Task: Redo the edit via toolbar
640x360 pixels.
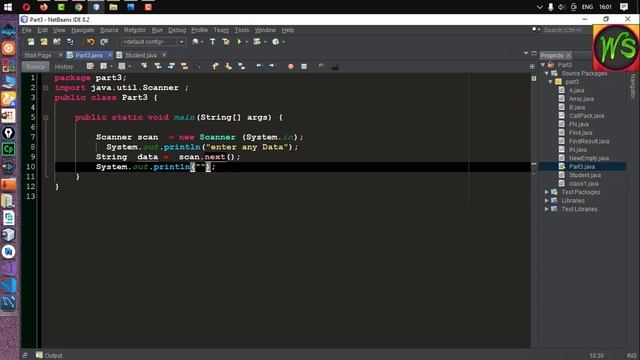Action: tap(104, 42)
